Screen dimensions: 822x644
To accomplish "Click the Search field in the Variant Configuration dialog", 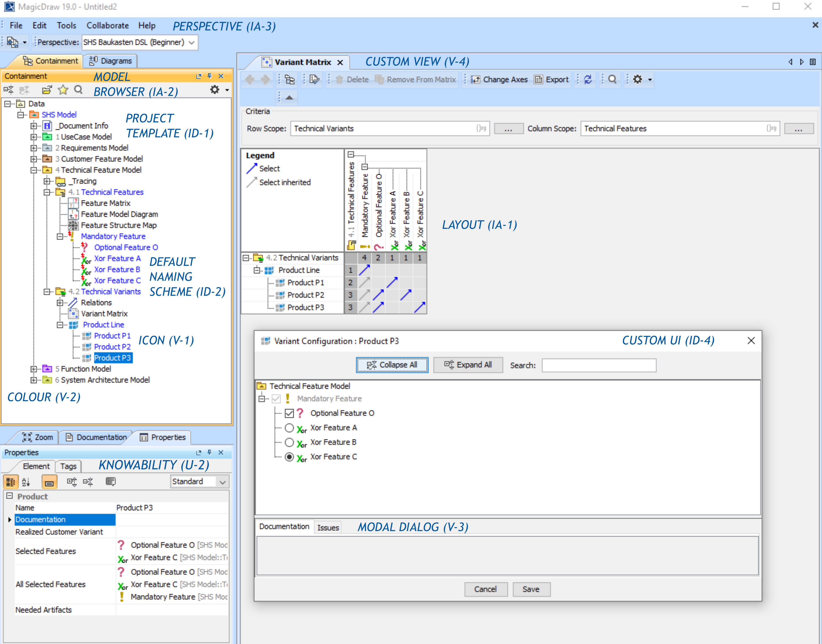I will point(599,365).
